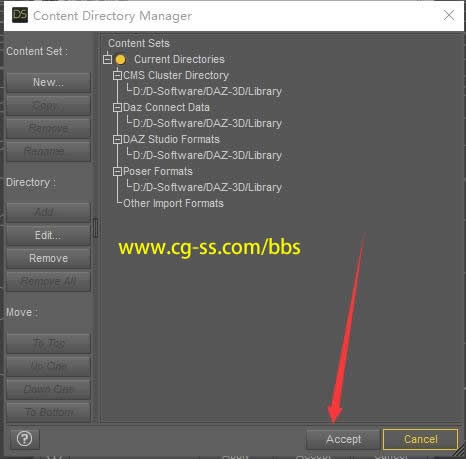Close the Content Directory Manager window
Screen dimensions: 466x459
(449, 15)
